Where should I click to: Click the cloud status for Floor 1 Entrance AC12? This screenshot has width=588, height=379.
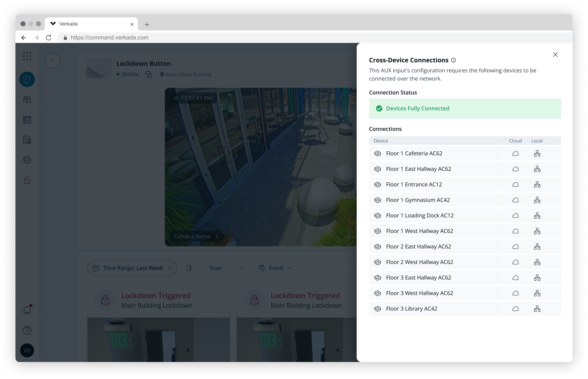[x=516, y=184]
